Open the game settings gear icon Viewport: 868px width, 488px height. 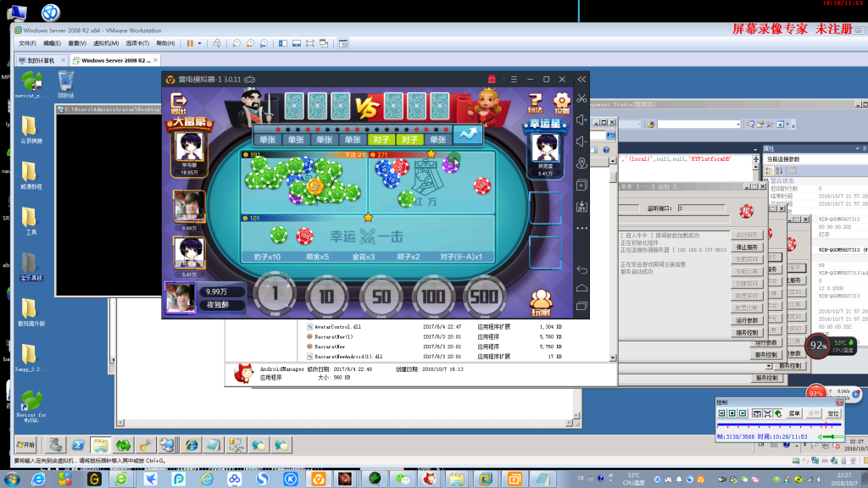(x=561, y=103)
